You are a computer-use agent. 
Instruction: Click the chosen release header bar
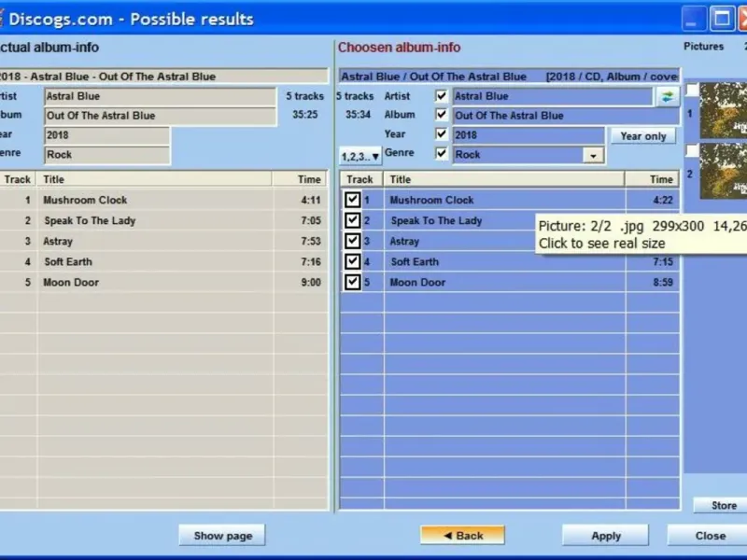(x=509, y=77)
